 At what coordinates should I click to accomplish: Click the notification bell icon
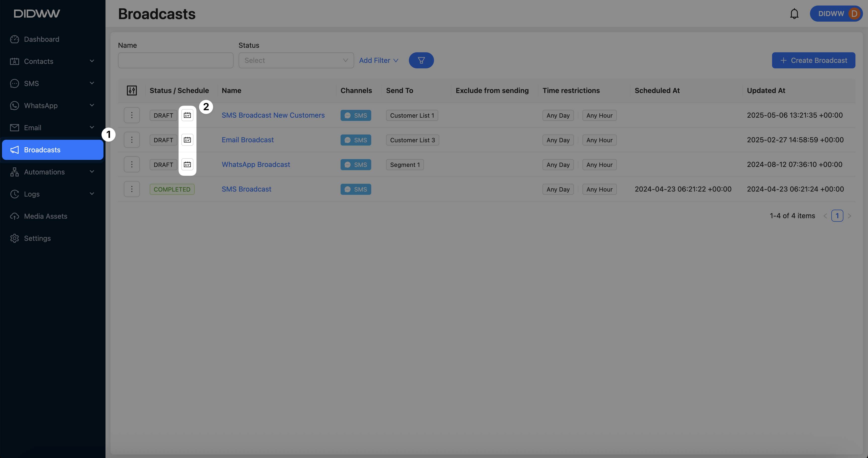coord(794,14)
